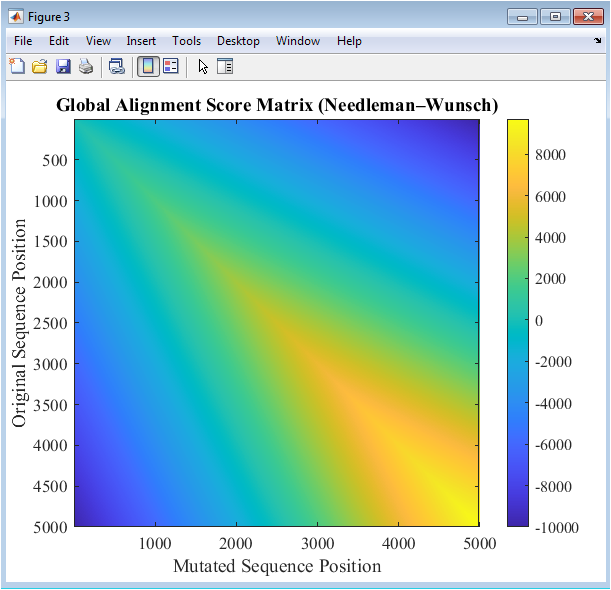
Task: Open the Help menu
Action: tap(349, 41)
